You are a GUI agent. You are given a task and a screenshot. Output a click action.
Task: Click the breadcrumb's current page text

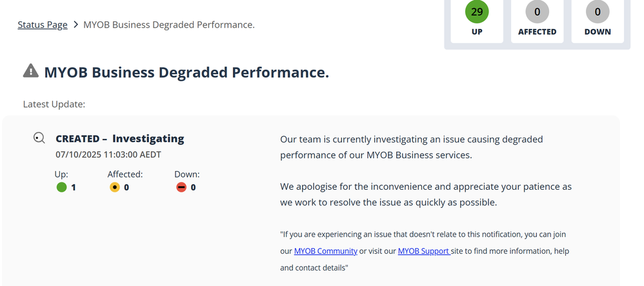pos(170,25)
